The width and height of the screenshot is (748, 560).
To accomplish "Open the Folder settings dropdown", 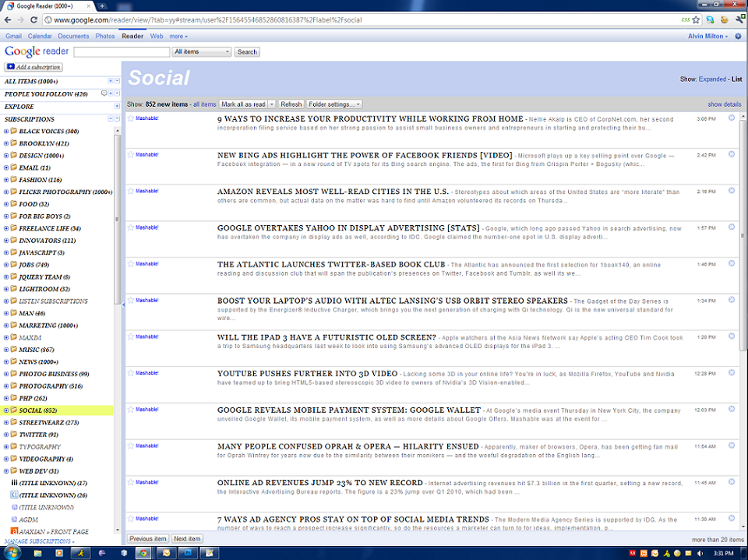I will pyautogui.click(x=334, y=104).
